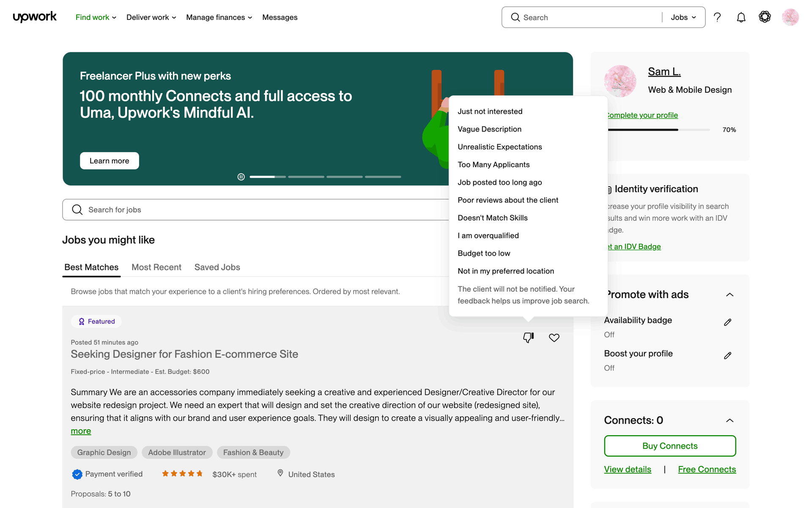Switch to the Saved Jobs tab

tap(217, 267)
